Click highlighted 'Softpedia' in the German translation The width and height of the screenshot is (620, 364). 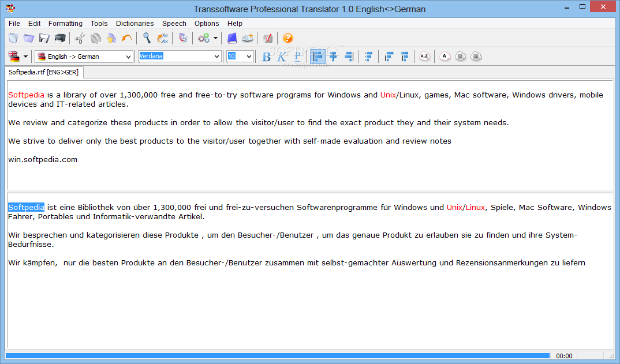pyautogui.click(x=26, y=208)
